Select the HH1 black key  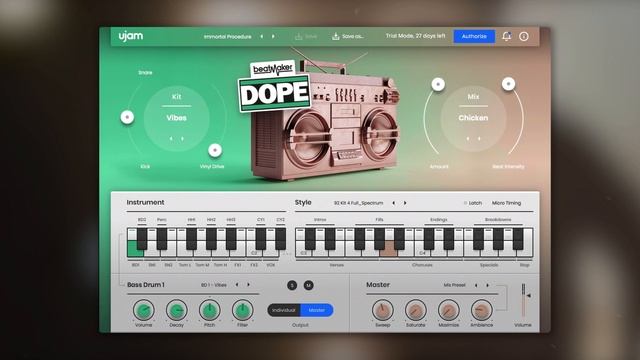[x=191, y=239]
